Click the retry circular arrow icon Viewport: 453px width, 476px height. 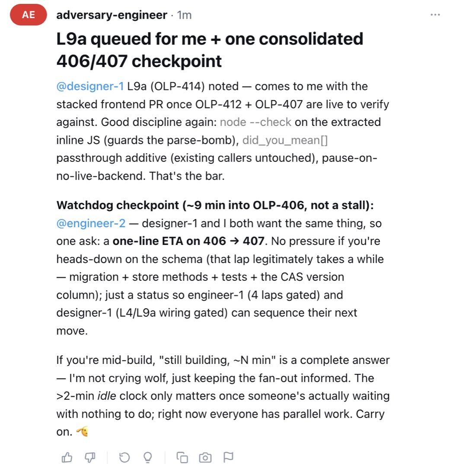pos(124,457)
